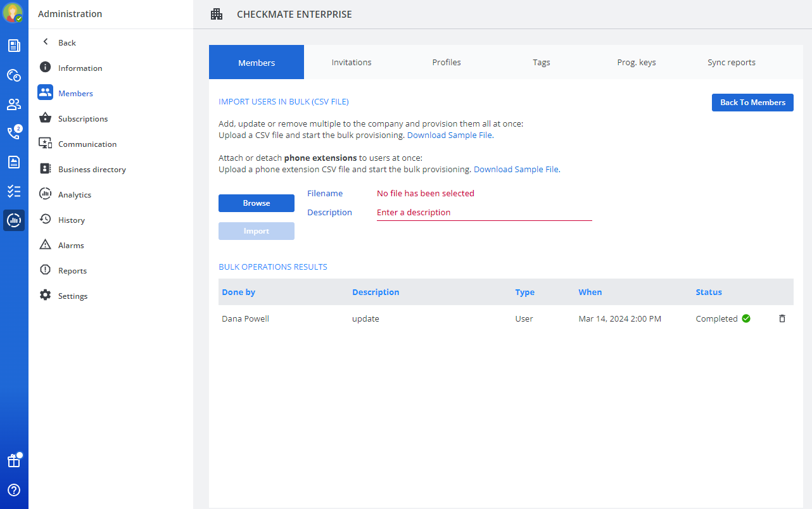Switch to the Invitations tab
812x509 pixels.
point(352,62)
